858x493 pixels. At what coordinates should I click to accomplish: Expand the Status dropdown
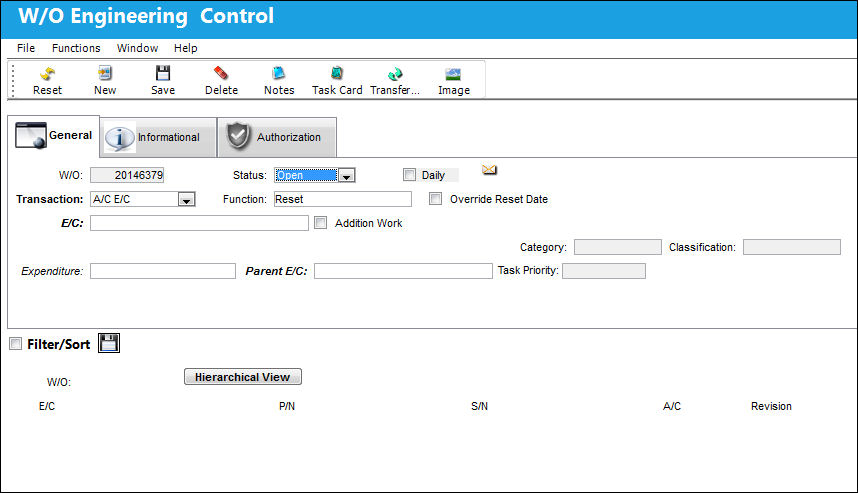(346, 175)
